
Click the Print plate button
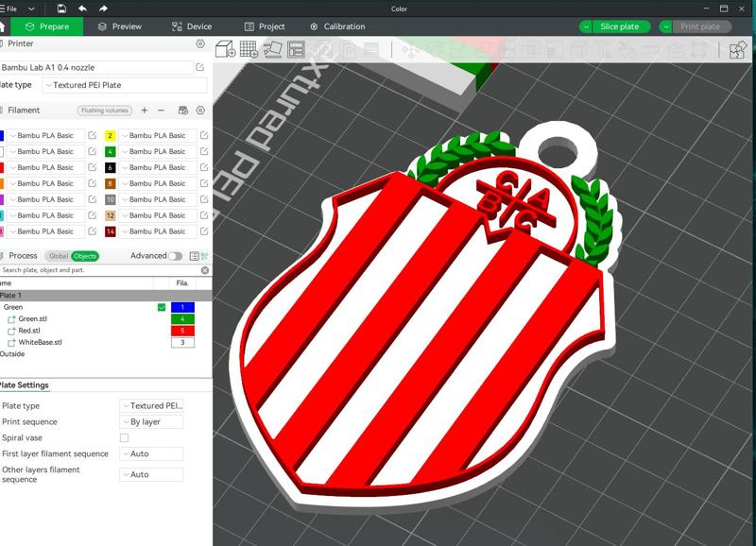[700, 26]
